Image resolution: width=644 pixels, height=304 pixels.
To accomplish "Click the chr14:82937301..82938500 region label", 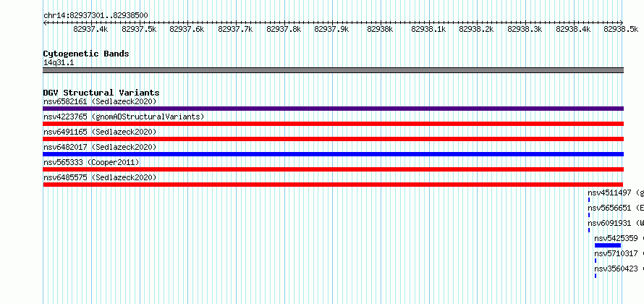I will click(96, 15).
